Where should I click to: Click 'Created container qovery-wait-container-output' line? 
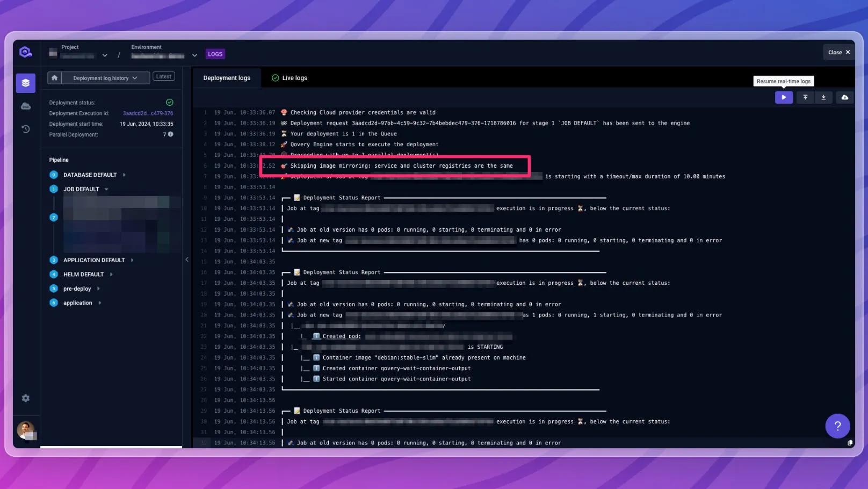click(x=396, y=369)
